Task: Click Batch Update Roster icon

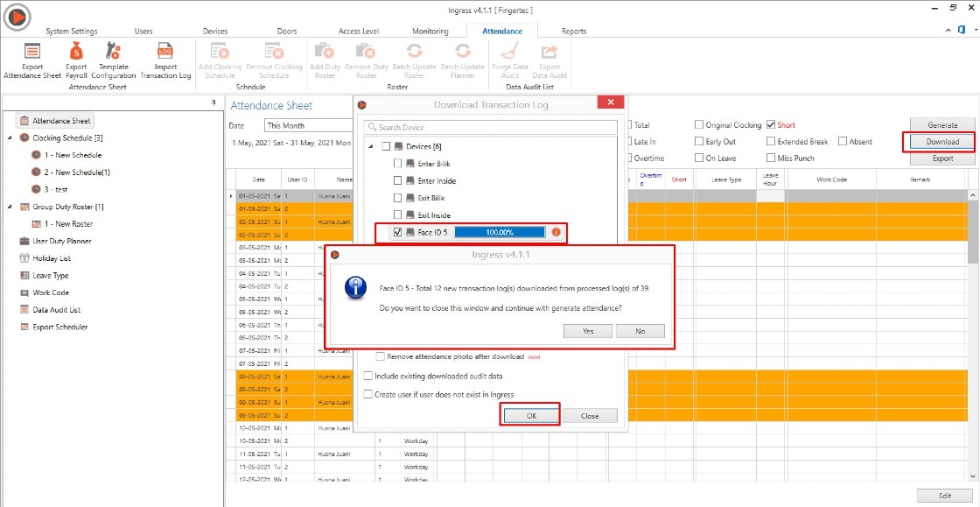Action: 415,51
